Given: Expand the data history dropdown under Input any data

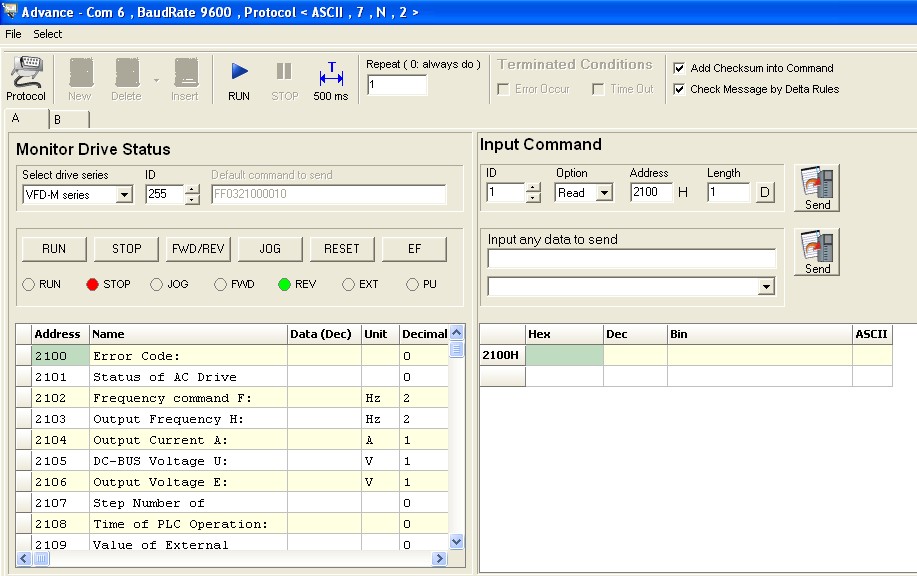Looking at the screenshot, I should pos(766,287).
